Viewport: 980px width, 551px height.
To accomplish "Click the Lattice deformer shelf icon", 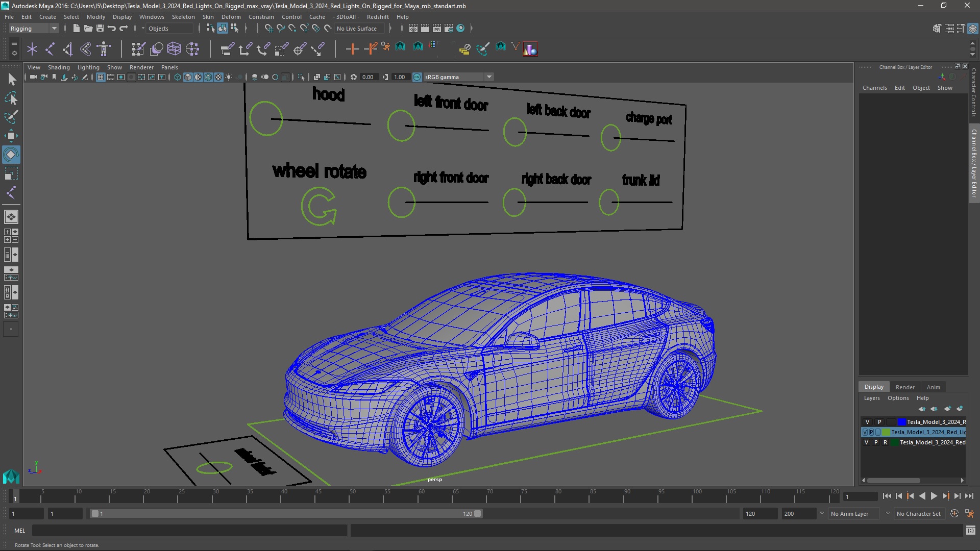I will pos(174,49).
